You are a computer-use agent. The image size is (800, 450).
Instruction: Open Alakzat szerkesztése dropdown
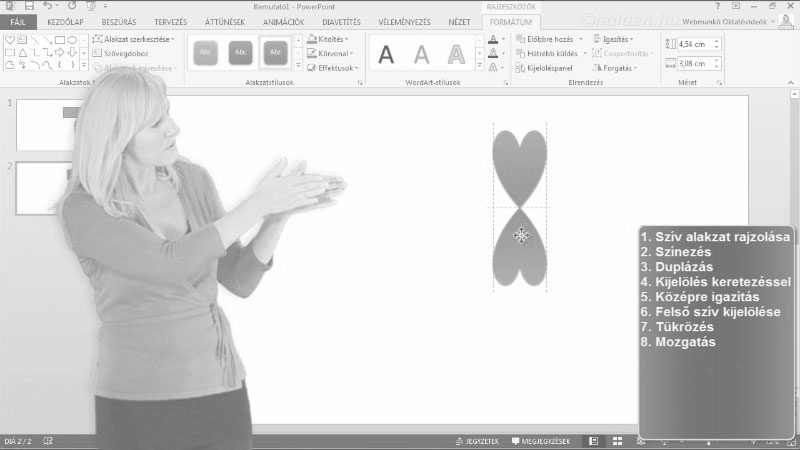pos(134,39)
